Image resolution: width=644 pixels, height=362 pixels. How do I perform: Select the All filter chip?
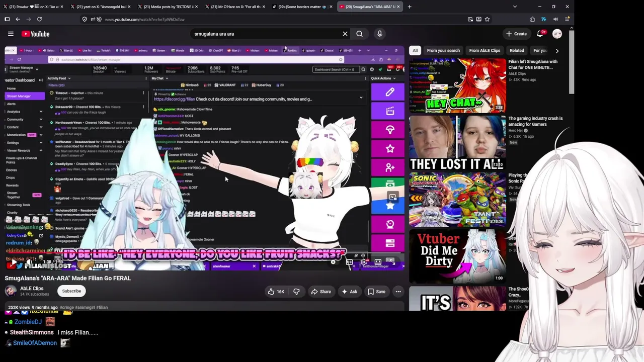pos(415,50)
